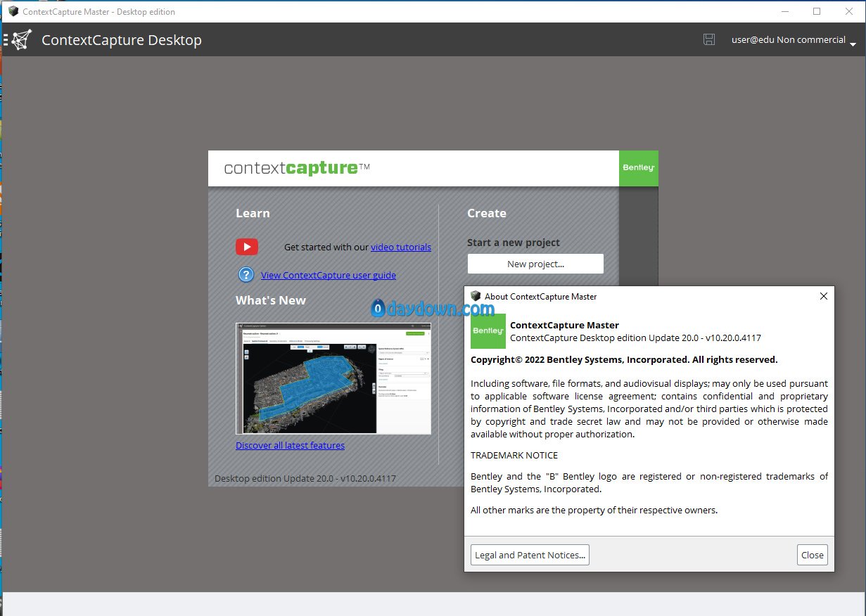
Task: Click the "Get started with our" text
Action: coord(326,247)
